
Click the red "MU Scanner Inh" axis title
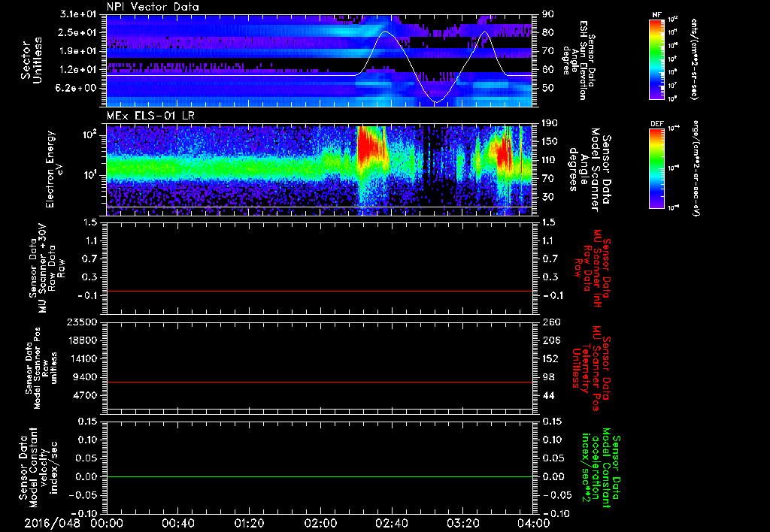pos(593,268)
